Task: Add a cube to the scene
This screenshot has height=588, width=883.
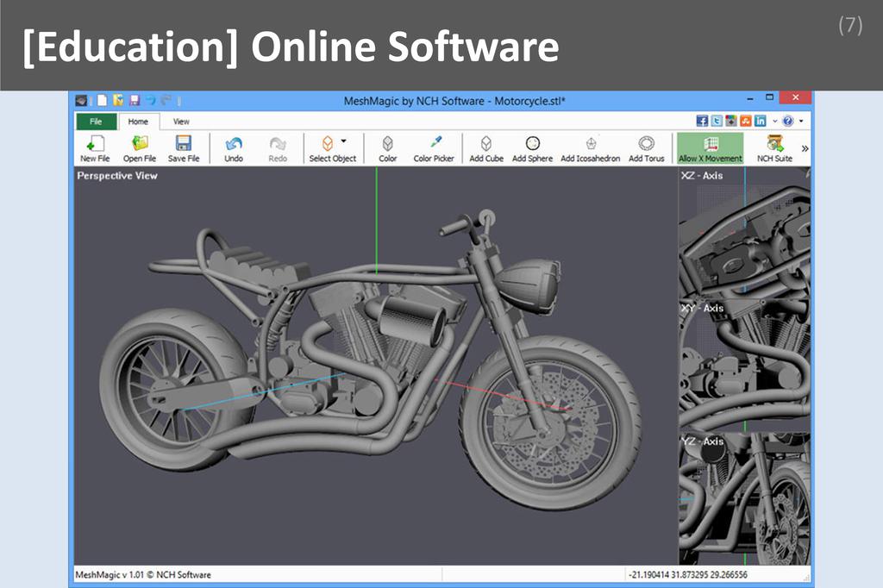Action: (x=486, y=147)
